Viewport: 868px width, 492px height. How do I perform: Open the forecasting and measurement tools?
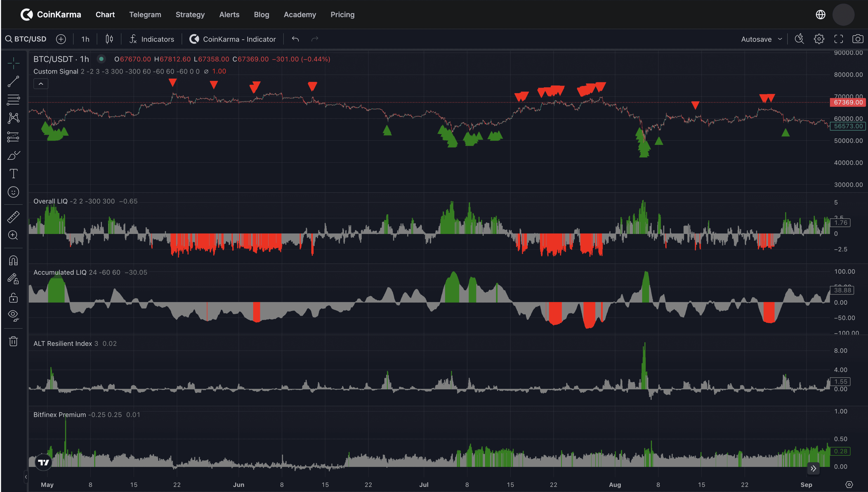pyautogui.click(x=14, y=137)
